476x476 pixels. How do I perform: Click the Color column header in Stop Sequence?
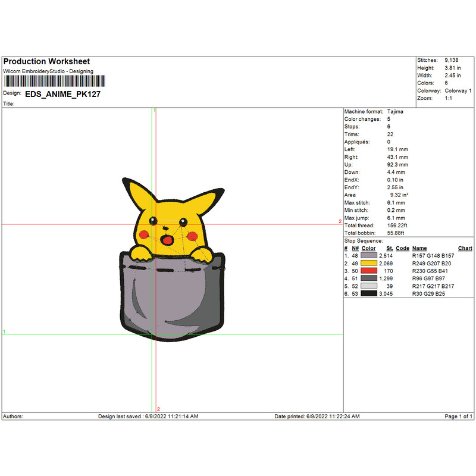pos(368,248)
